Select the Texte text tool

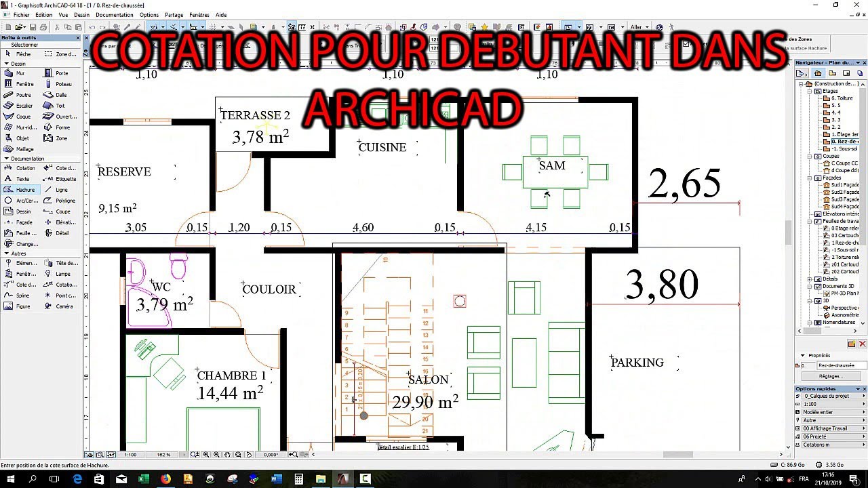click(x=22, y=179)
